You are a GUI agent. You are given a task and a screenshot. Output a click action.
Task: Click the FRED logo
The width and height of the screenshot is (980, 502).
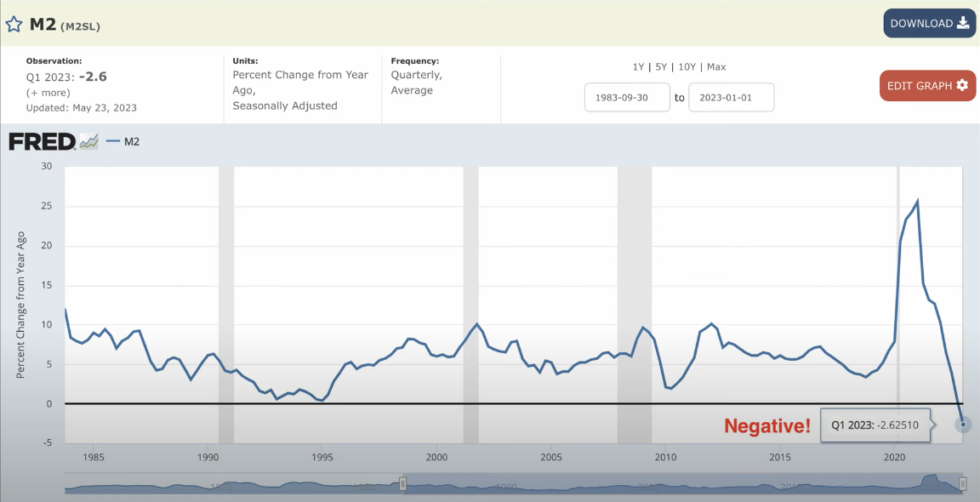click(x=43, y=141)
